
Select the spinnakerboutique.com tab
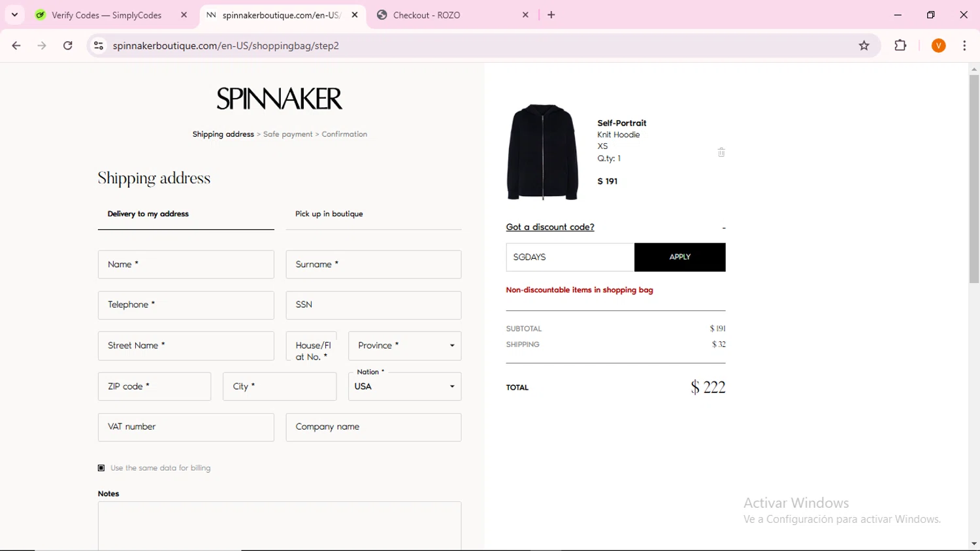282,15
